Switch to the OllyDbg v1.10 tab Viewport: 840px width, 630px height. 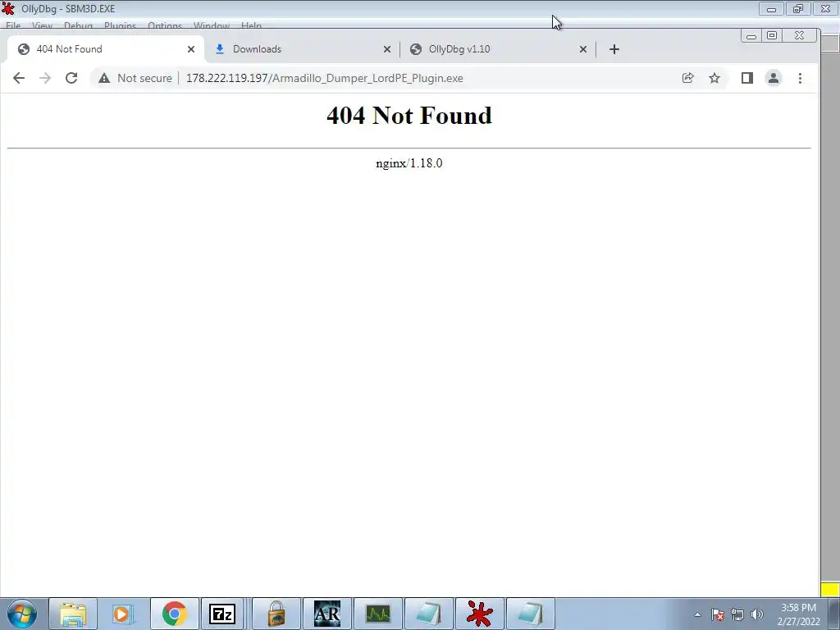[x=499, y=49]
